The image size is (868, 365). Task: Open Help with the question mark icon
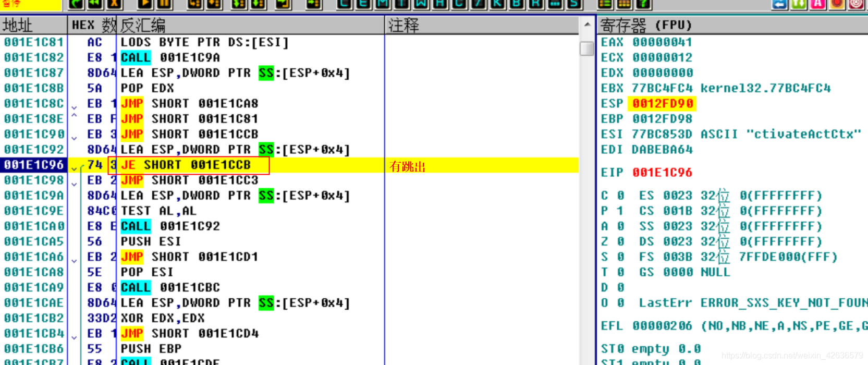[643, 4]
